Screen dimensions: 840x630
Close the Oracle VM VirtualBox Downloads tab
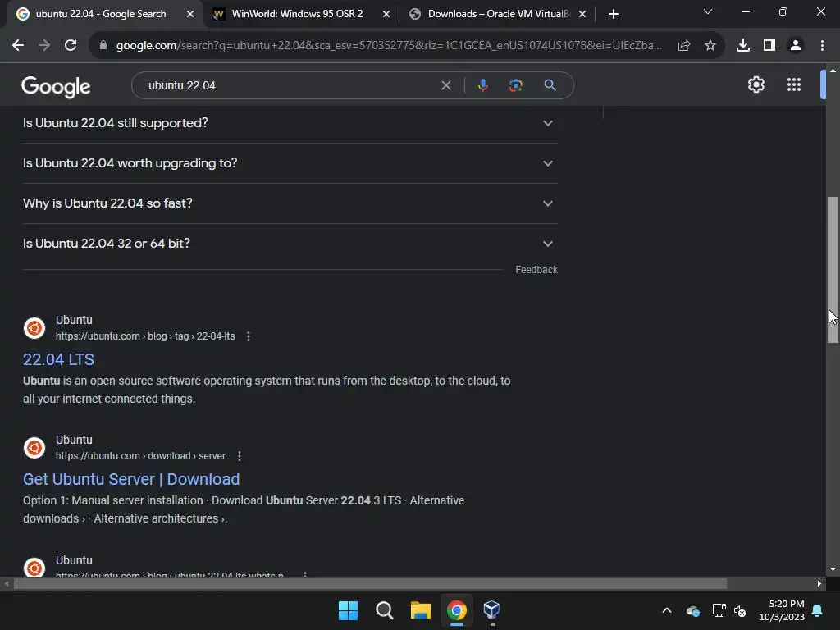click(x=582, y=14)
